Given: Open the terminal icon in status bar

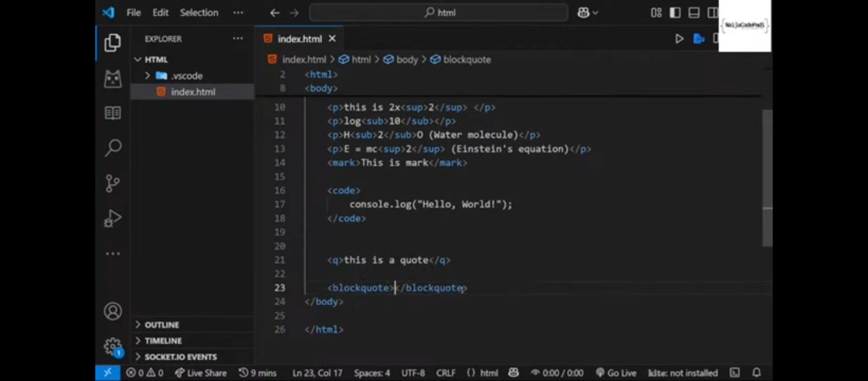Looking at the screenshot, I should click(735, 373).
